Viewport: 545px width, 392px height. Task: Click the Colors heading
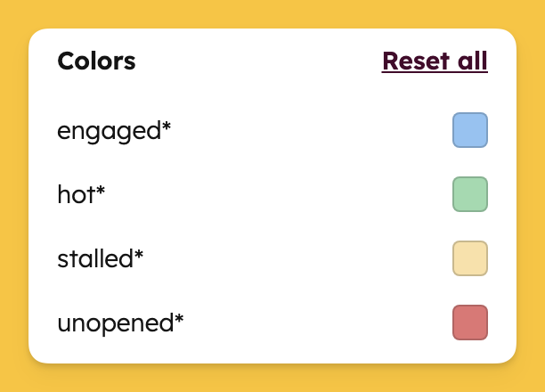[96, 61]
